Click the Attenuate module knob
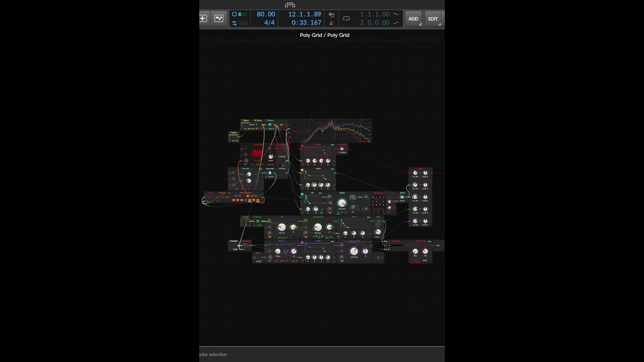 (x=270, y=173)
